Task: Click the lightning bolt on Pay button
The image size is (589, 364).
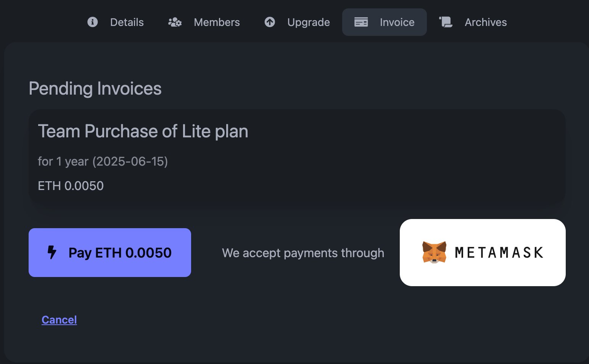Action: [52, 253]
